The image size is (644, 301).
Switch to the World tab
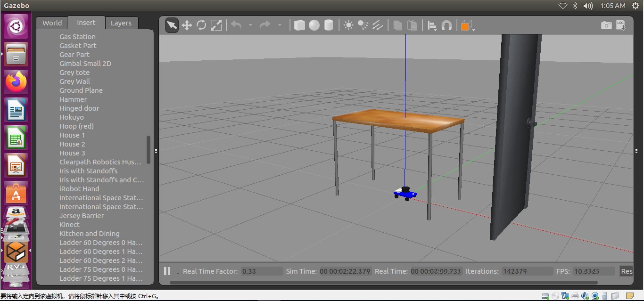click(52, 23)
